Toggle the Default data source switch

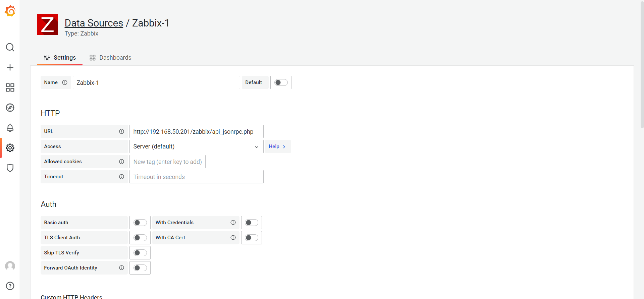pos(281,82)
